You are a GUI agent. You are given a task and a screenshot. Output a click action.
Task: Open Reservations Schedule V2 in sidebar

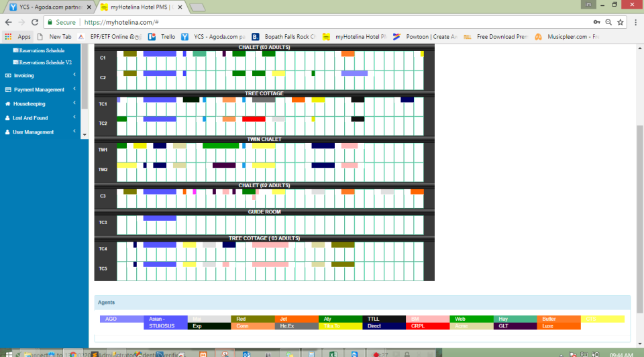42,62
